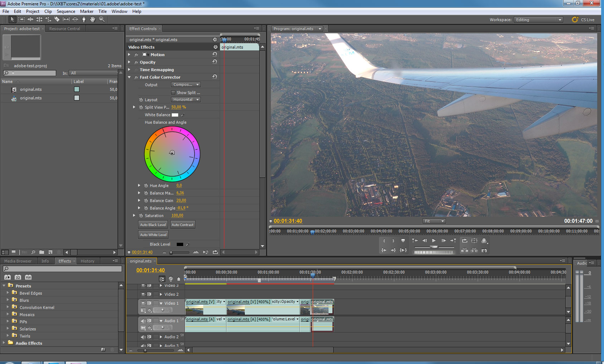Pick the Pen tool
604x364 pixels.
(84, 19)
